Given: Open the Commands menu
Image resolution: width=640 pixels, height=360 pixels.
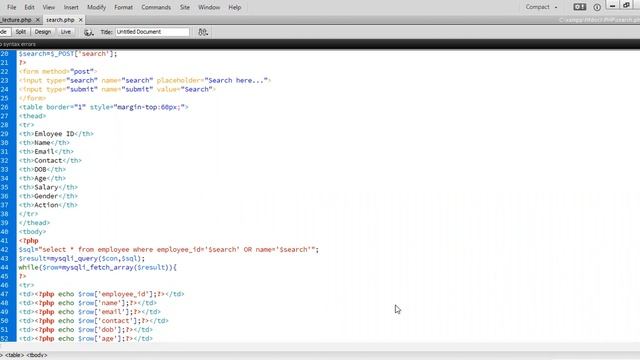Looking at the screenshot, I should (156, 7).
